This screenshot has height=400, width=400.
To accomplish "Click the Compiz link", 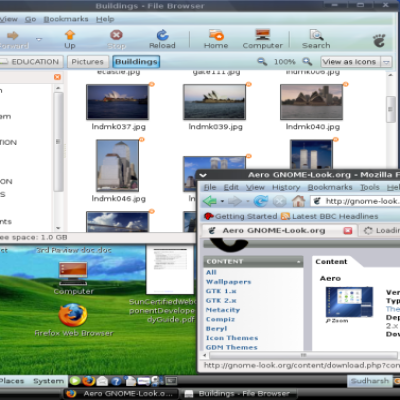I will [220, 319].
